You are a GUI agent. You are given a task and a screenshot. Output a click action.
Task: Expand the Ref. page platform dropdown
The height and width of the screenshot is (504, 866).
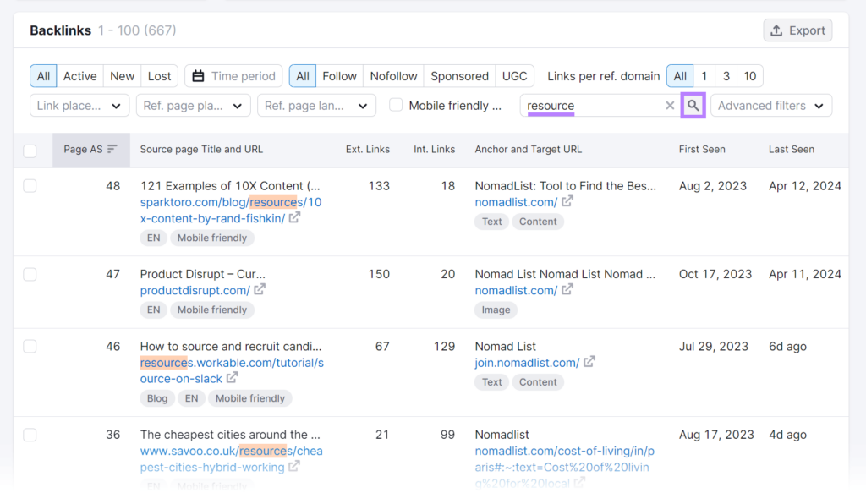194,106
